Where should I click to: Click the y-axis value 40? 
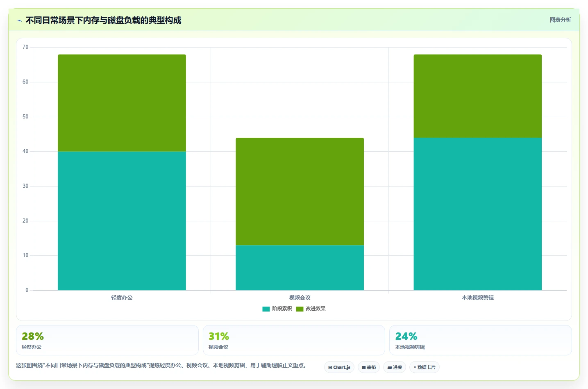click(x=25, y=151)
